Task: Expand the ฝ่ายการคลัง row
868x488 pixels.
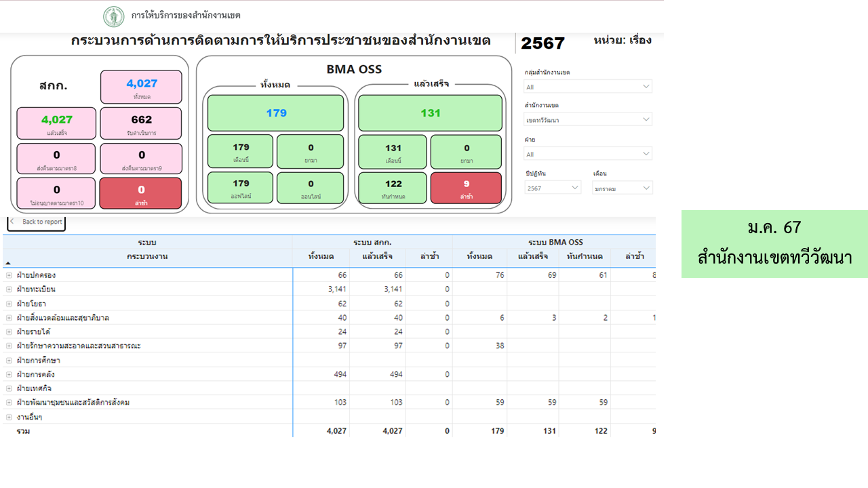Action: click(x=9, y=374)
